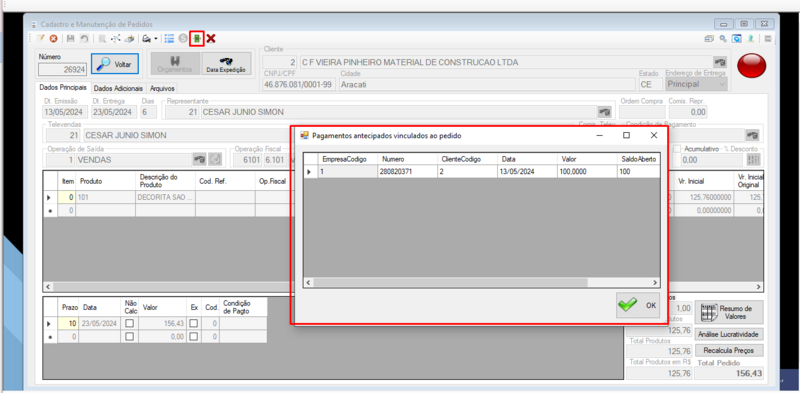Click the icon right of Operação de Saída binoculars
The image size is (800, 393).
pyautogui.click(x=215, y=160)
